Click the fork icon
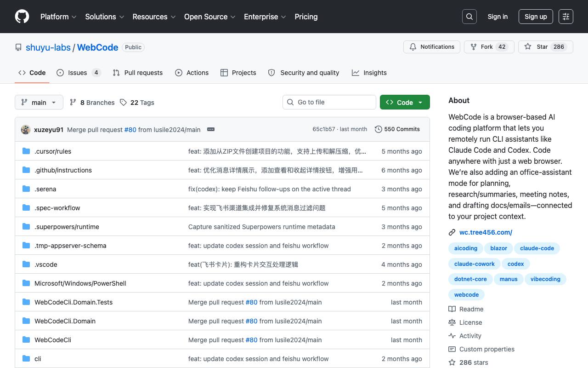 pos(474,47)
